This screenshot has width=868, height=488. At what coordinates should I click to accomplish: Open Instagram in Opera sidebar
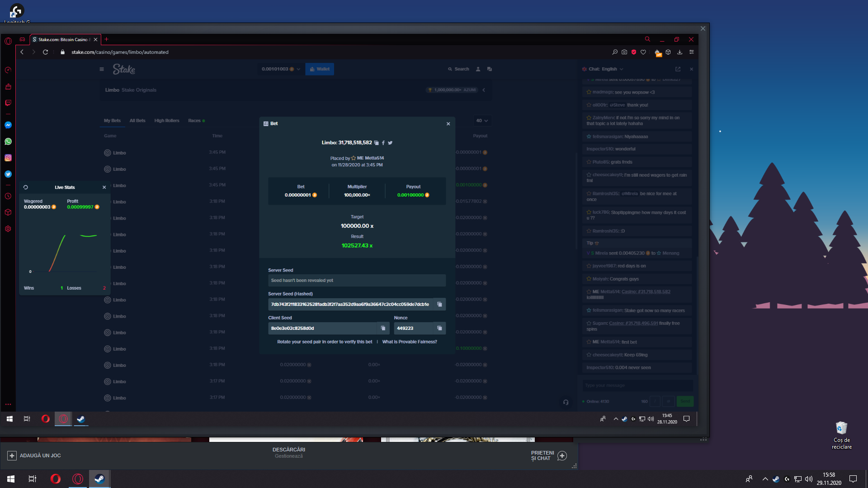pos(8,158)
